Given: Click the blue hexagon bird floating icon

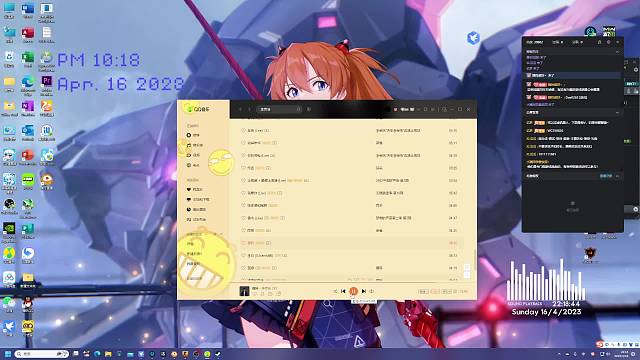Looking at the screenshot, I should [x=473, y=38].
